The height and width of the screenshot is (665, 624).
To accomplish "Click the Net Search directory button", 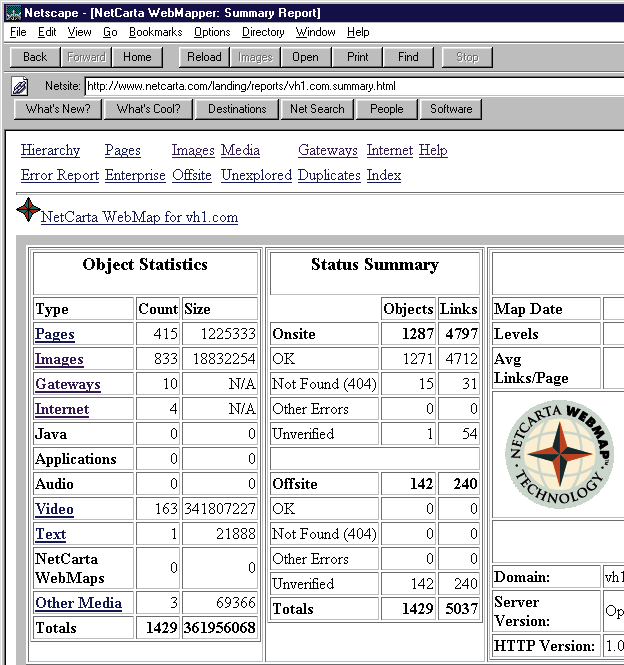I will click(x=317, y=109).
